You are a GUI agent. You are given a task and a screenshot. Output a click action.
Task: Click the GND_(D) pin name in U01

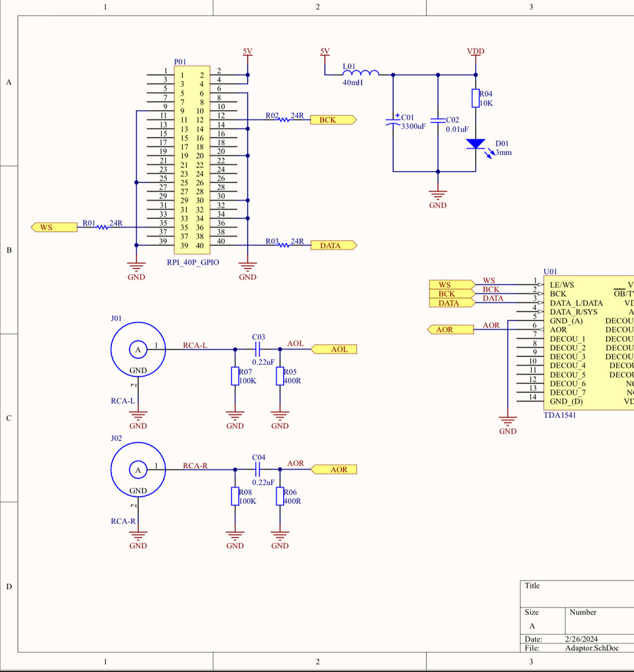point(566,401)
